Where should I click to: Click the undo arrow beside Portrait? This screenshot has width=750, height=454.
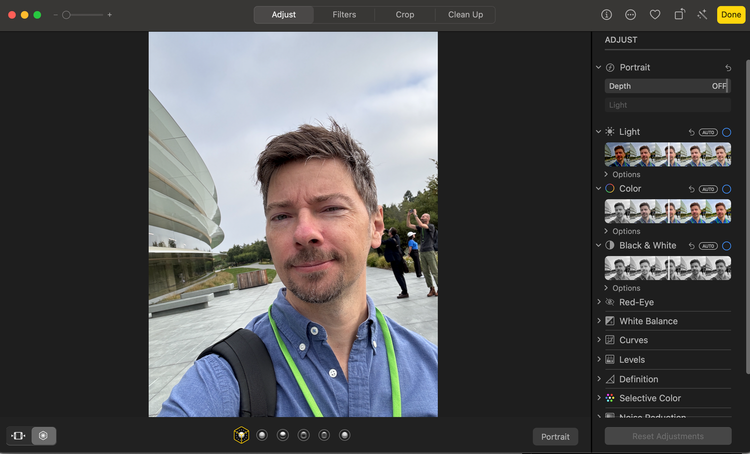tap(727, 68)
